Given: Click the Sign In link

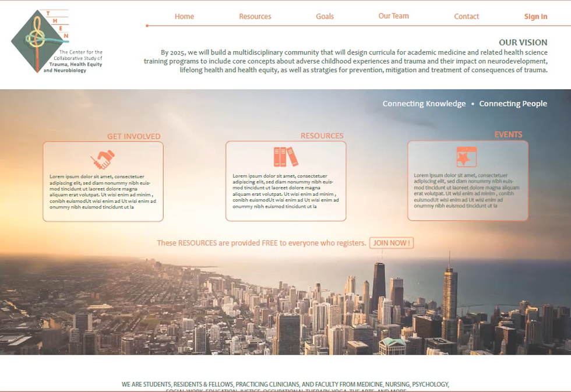Looking at the screenshot, I should click(x=535, y=16).
